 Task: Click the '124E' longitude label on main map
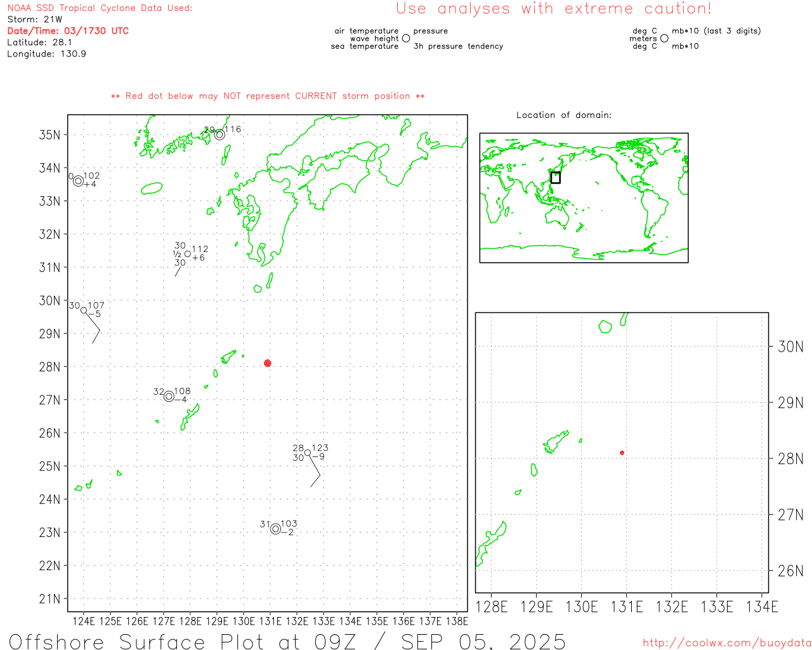[x=84, y=621]
